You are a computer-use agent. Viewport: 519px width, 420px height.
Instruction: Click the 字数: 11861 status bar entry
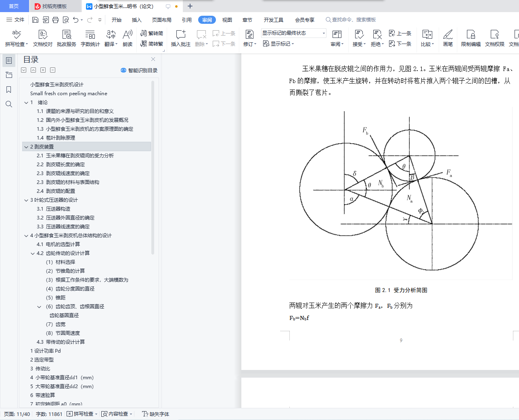click(49, 414)
